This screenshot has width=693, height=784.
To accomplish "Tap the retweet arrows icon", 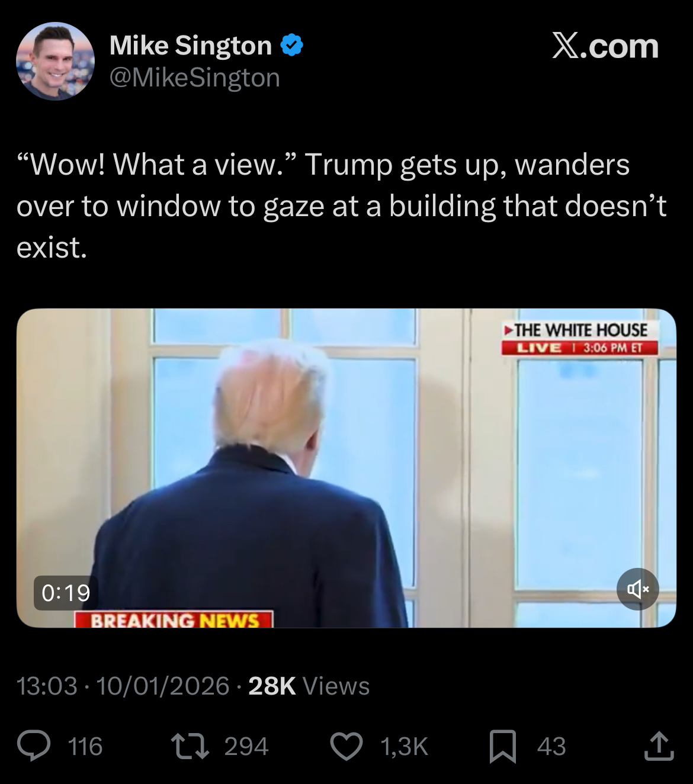I will (190, 746).
